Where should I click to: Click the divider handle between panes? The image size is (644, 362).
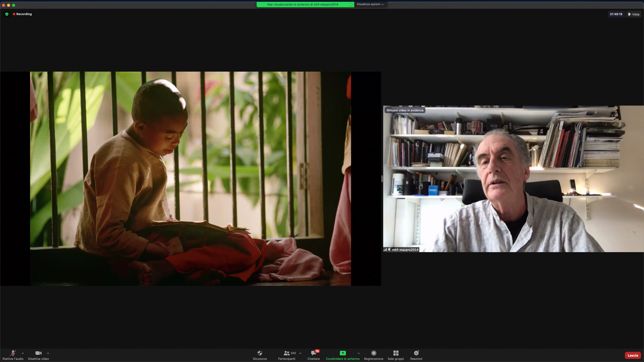[x=382, y=179]
